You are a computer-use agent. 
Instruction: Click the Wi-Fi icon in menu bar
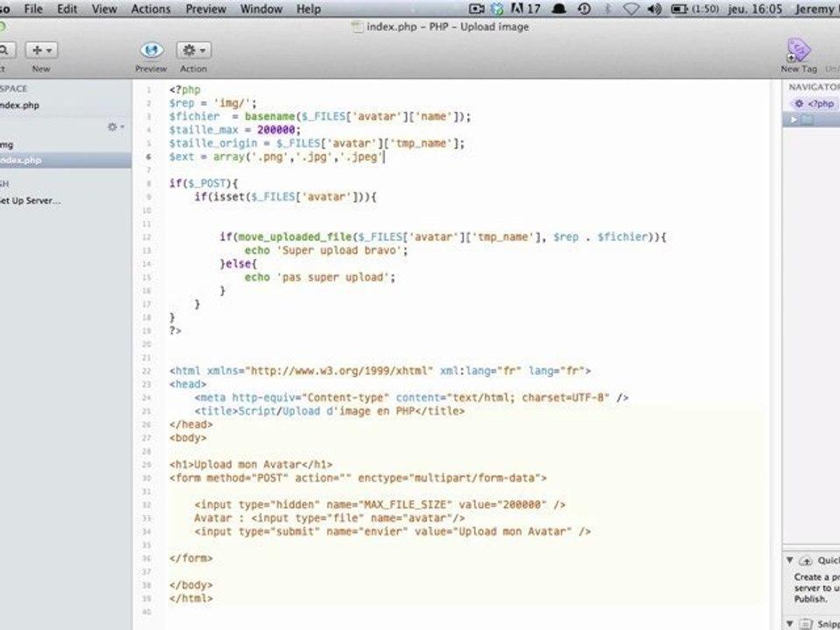point(631,9)
